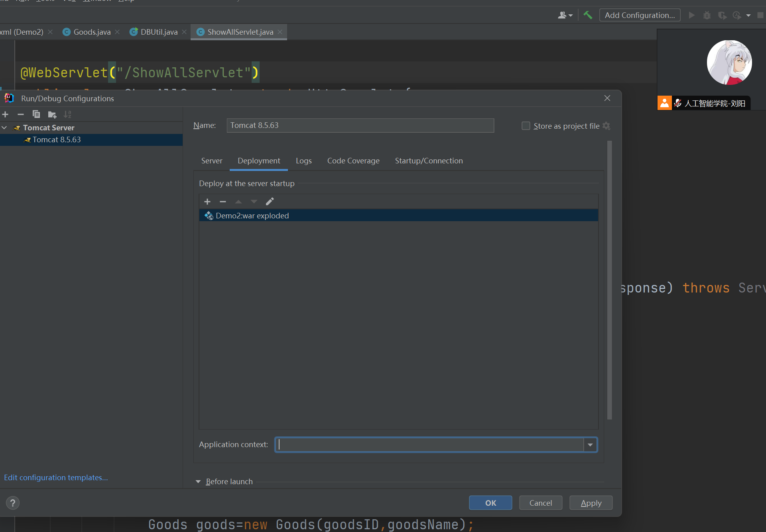The image size is (766, 532).
Task: Click the Profiler run icon
Action: coord(737,15)
